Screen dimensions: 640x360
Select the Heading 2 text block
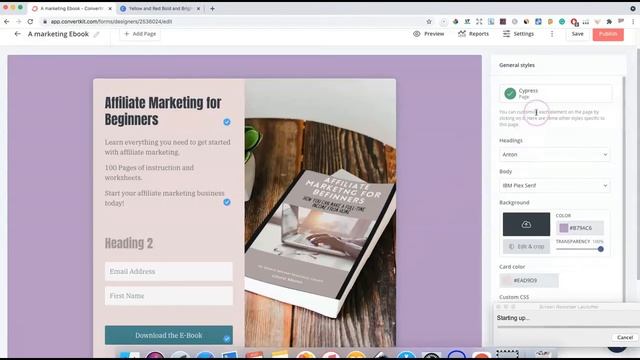pyautogui.click(x=129, y=243)
